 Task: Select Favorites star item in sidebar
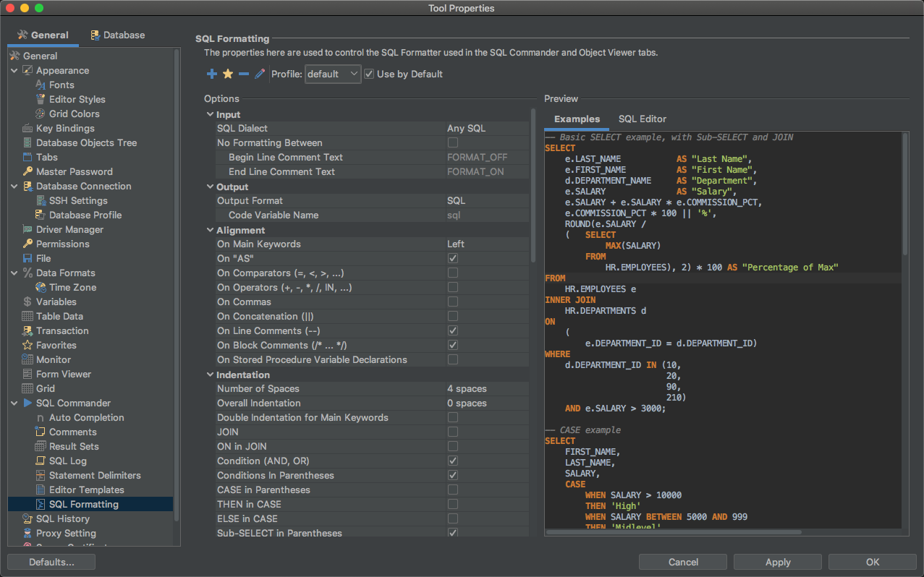56,345
